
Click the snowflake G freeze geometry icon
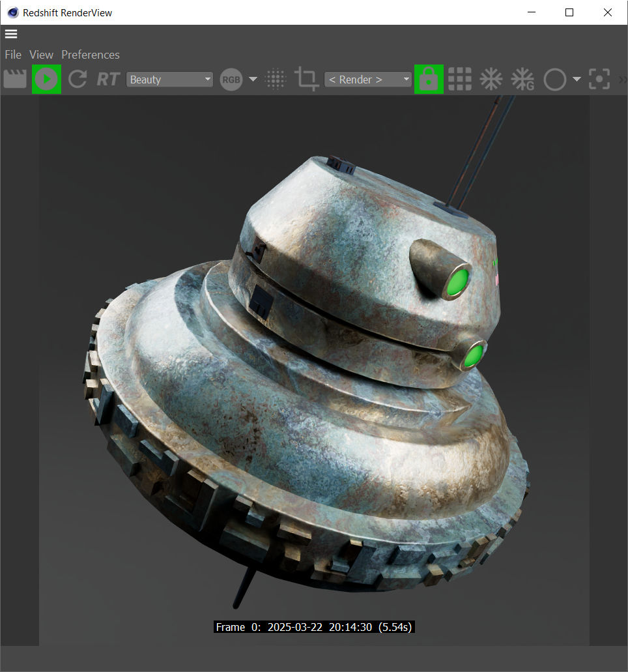click(x=522, y=80)
